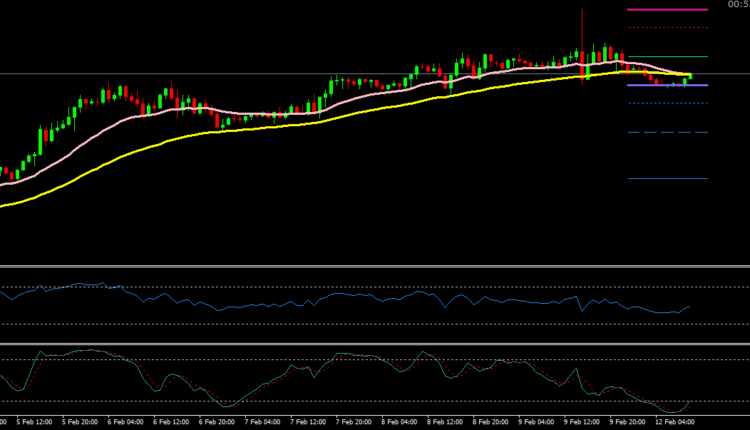Click the 12 Feb 04:00 time label
This screenshot has width=750, height=430.
coord(672,422)
